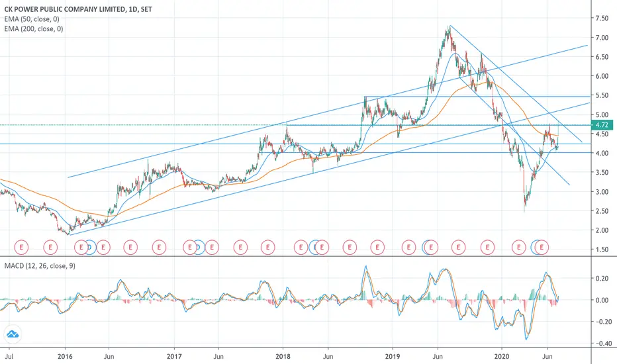
Task: Click the 2017 label on time axis
Action: click(x=174, y=357)
